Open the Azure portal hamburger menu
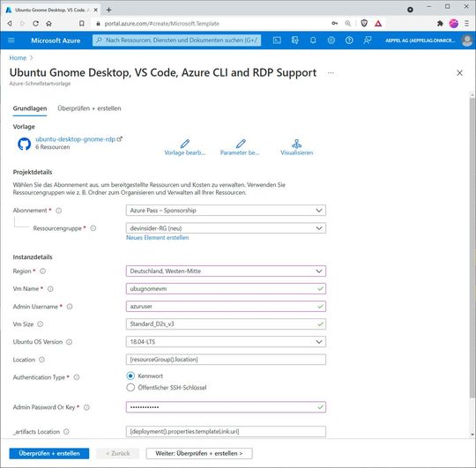Image resolution: width=476 pixels, height=468 pixels. tap(11, 40)
